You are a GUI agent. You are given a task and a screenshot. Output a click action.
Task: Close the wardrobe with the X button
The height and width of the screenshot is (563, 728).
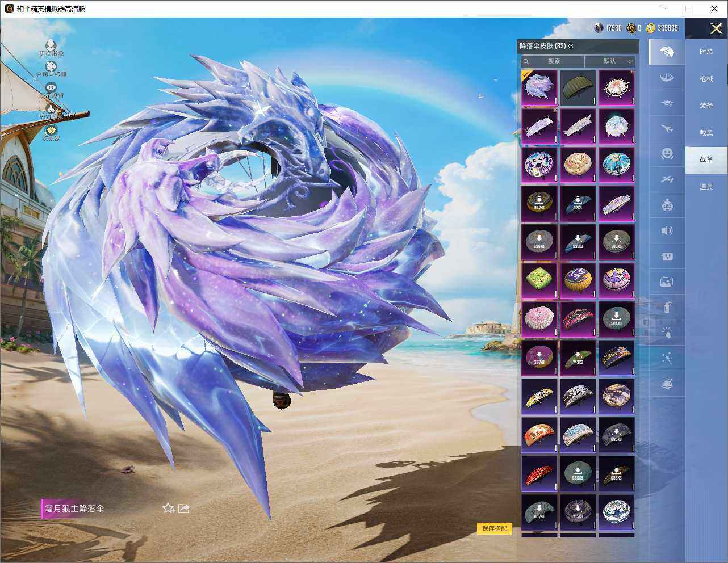pos(716,28)
